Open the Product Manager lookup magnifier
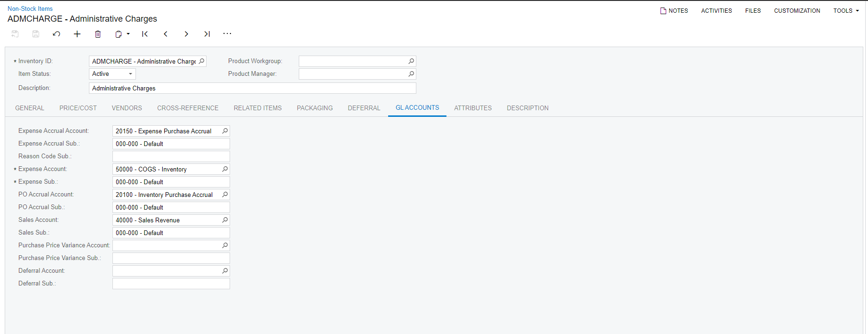Viewport: 868px width, 334px height. click(x=411, y=74)
